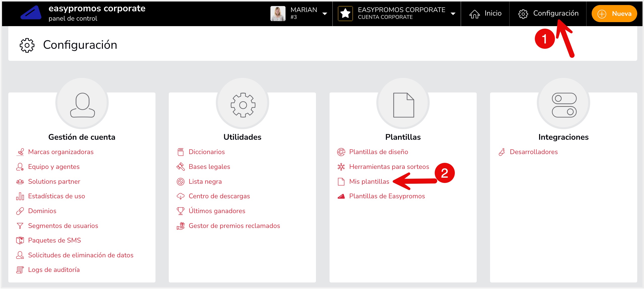Click Marian's profile avatar photo
Image resolution: width=644 pixels, height=289 pixels.
pos(278,14)
